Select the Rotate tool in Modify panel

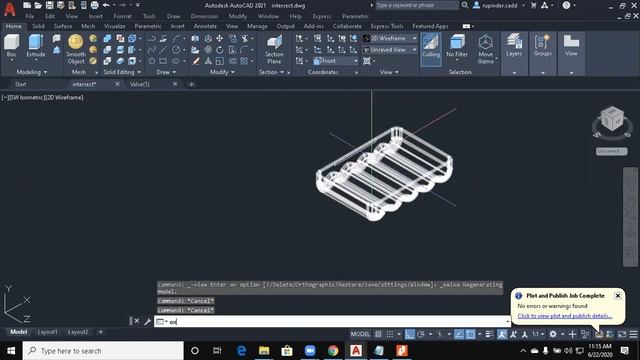click(x=220, y=50)
